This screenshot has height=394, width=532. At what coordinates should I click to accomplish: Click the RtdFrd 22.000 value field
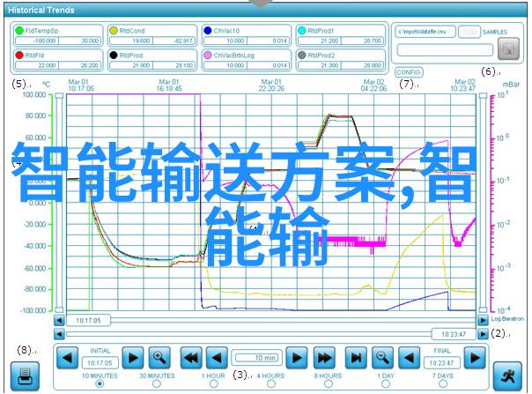pyautogui.click(x=37, y=65)
